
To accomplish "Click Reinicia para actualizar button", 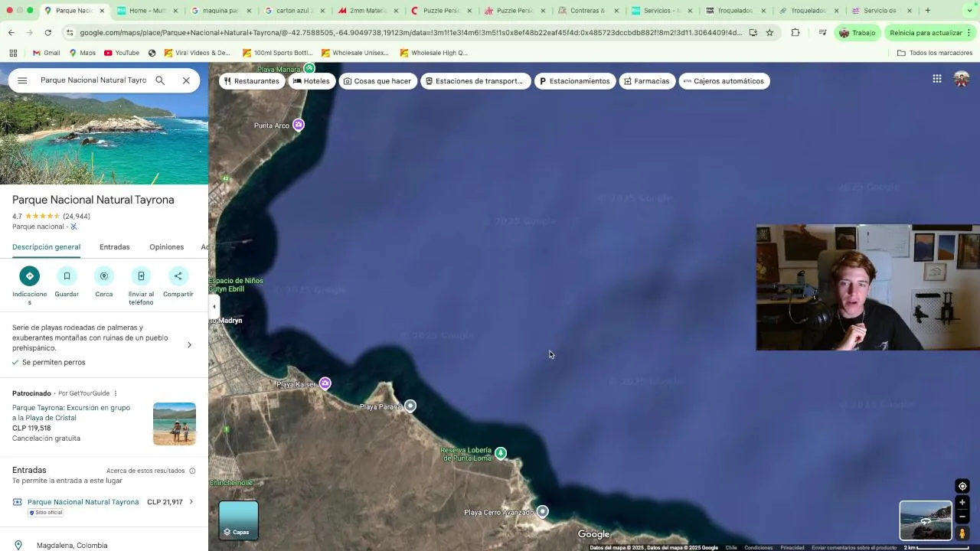I will [x=929, y=33].
